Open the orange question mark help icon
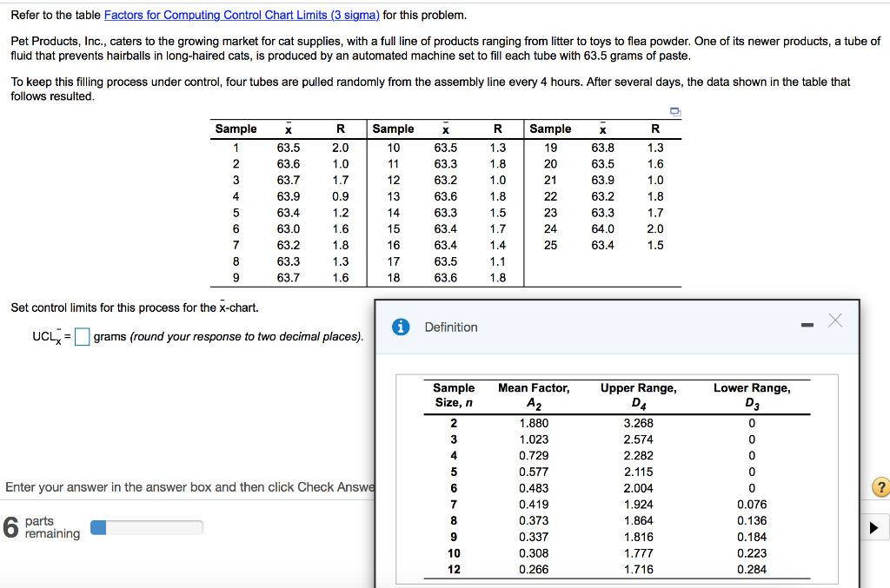This screenshot has width=890, height=588. click(x=880, y=487)
